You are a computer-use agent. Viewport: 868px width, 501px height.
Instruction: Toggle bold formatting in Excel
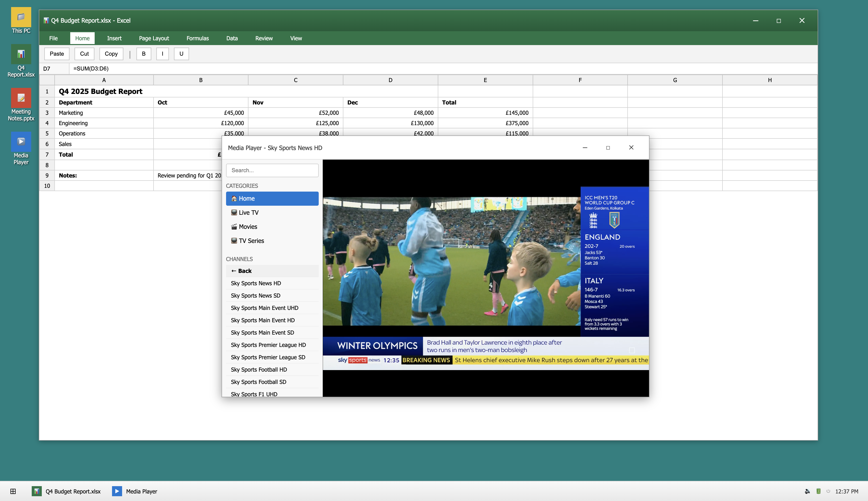click(x=143, y=54)
